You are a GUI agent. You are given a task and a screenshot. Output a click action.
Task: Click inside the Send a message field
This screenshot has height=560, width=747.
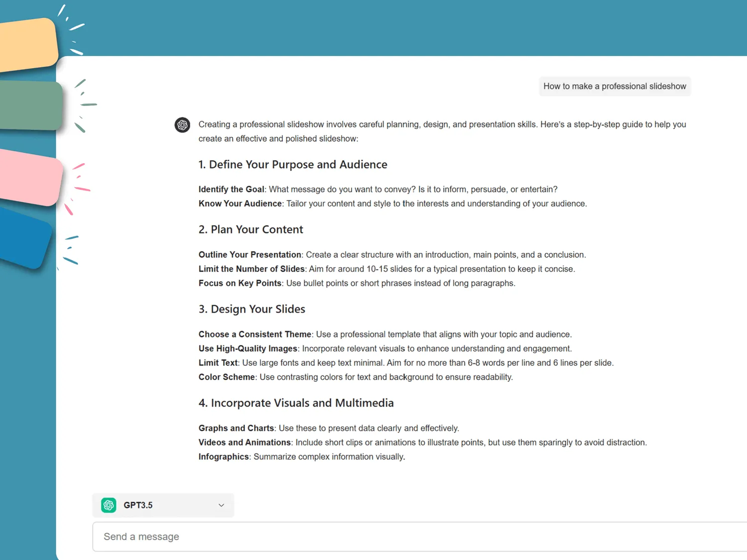coord(349,537)
